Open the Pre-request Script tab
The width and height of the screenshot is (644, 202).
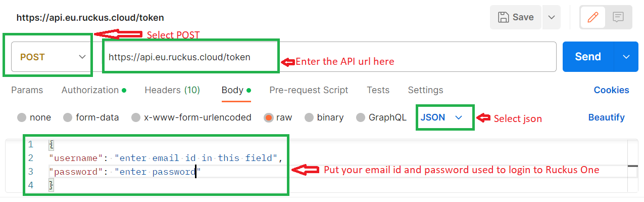click(309, 90)
